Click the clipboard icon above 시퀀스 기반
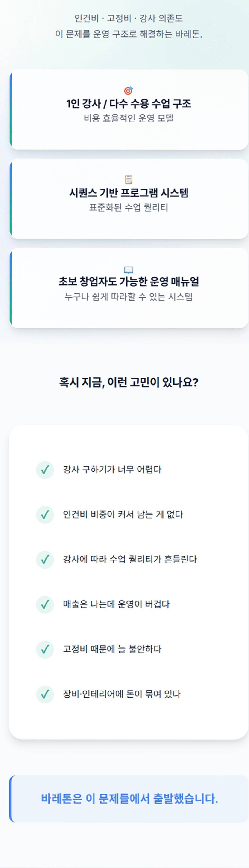This screenshot has width=249, height=868. [129, 180]
